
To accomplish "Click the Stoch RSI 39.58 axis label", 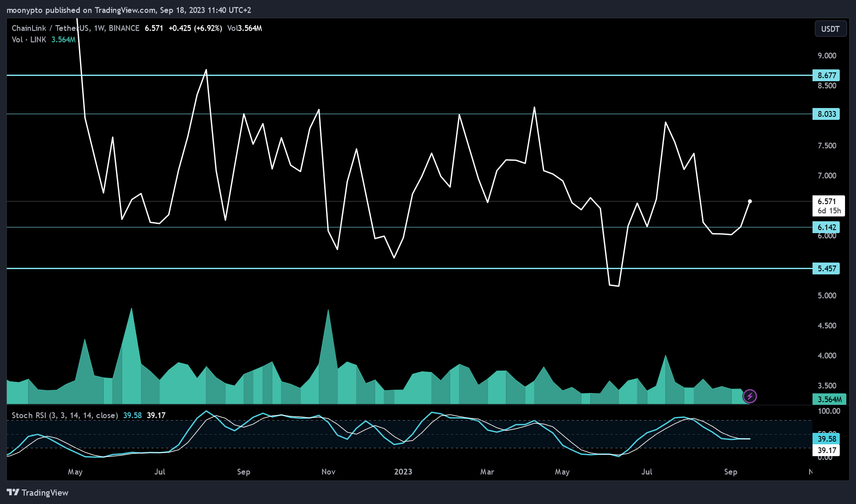I will point(826,439).
